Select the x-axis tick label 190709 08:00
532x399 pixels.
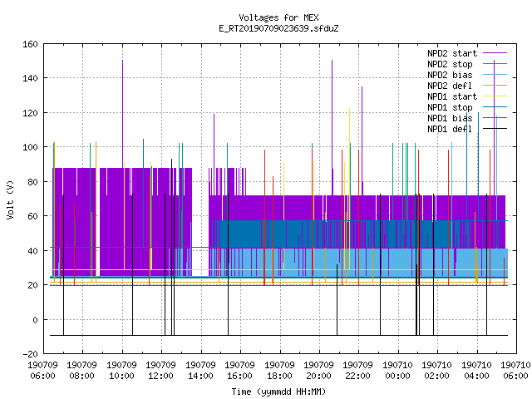82,371
